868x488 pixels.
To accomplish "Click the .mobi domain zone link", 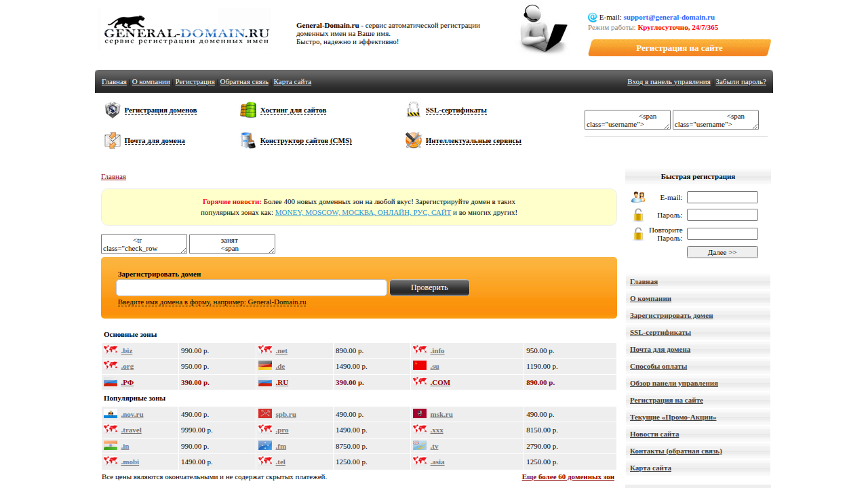I will [130, 462].
